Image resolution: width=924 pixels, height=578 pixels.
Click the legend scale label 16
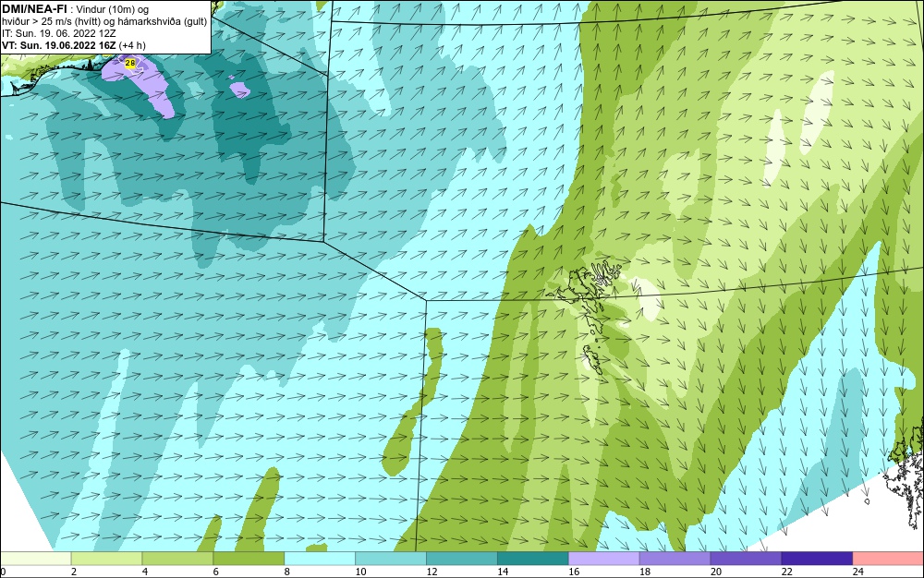point(574,572)
